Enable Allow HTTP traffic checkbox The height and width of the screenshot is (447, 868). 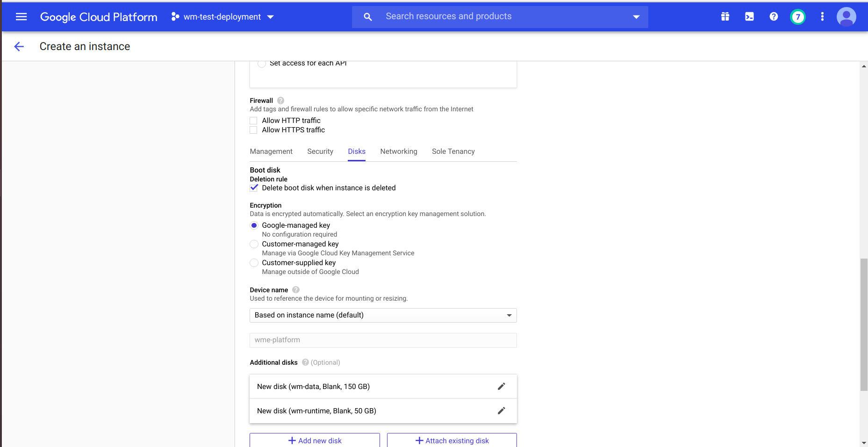[254, 121]
